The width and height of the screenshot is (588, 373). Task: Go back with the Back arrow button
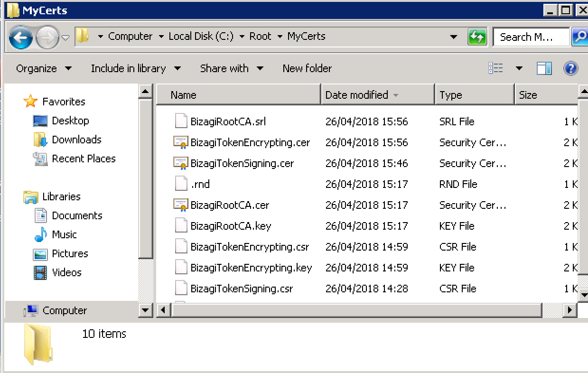pyautogui.click(x=20, y=37)
